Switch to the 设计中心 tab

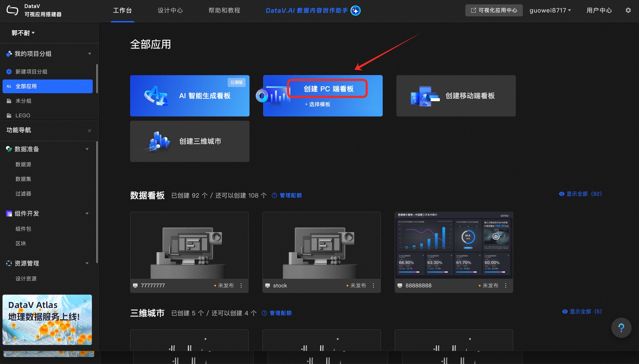[170, 10]
